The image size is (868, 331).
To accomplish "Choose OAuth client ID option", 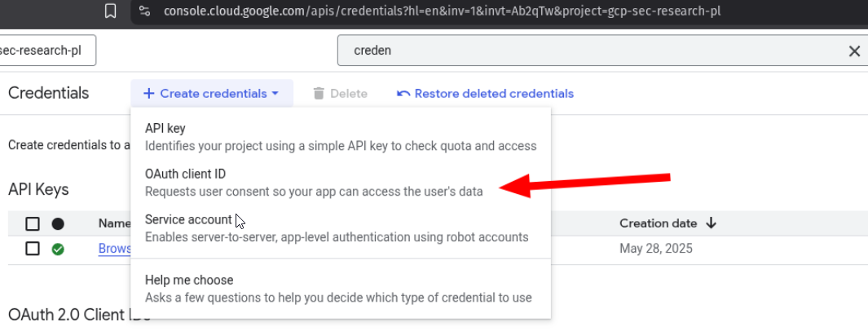I will (341, 183).
